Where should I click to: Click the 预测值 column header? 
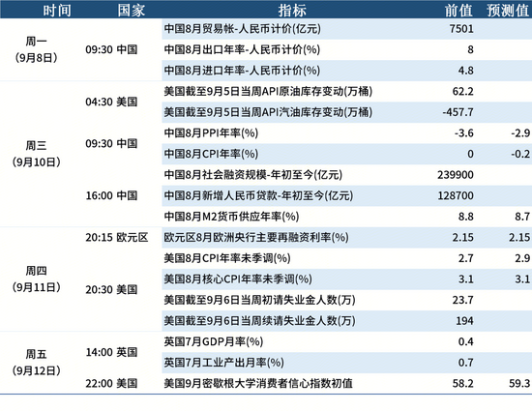[508, 11]
